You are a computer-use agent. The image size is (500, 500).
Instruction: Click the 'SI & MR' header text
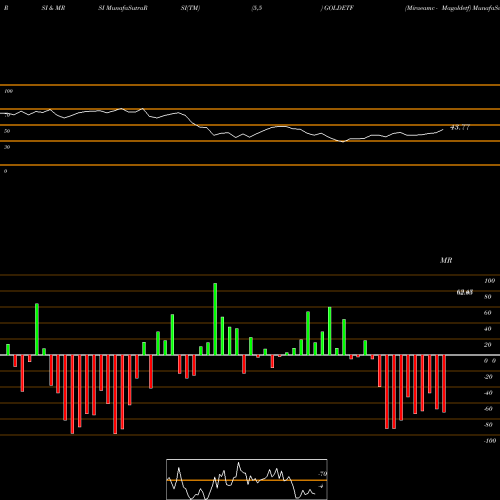click(x=53, y=8)
